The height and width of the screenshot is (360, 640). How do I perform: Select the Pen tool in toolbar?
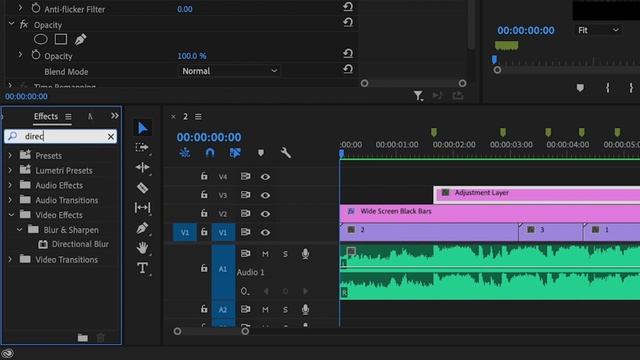click(142, 228)
